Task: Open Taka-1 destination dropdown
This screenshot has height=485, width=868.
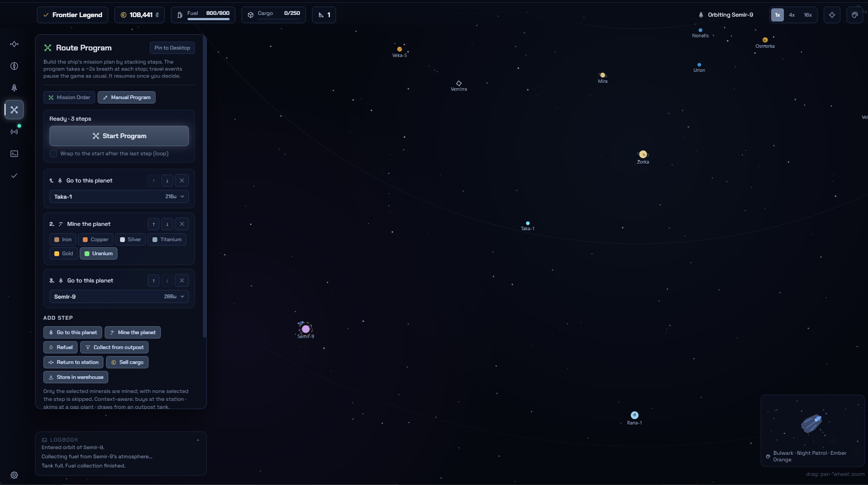Action: [119, 196]
